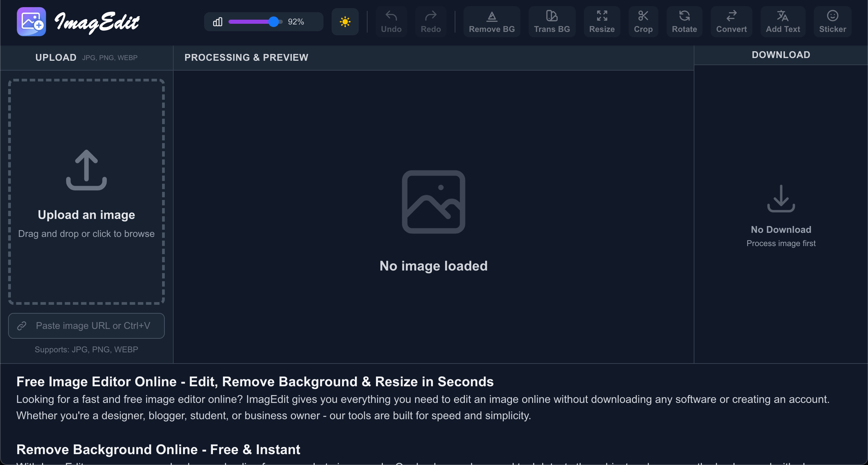Focus the Paste image URL input field
The width and height of the screenshot is (868, 465).
86,325
